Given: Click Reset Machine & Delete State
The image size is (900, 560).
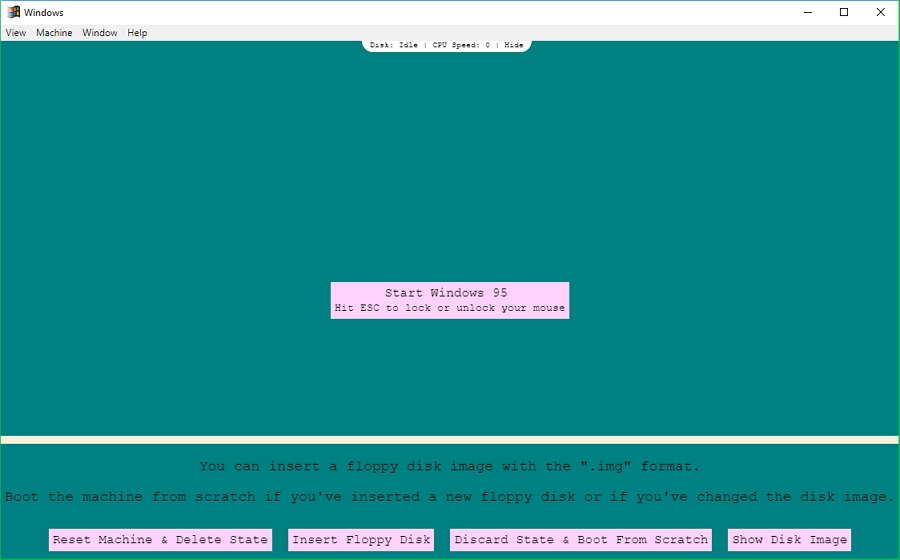Looking at the screenshot, I should [x=160, y=540].
